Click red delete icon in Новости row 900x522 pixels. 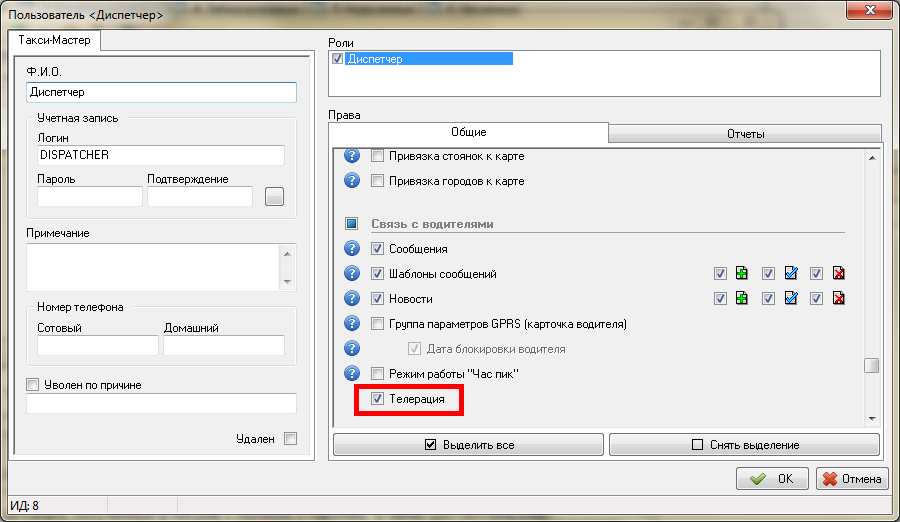(x=839, y=299)
